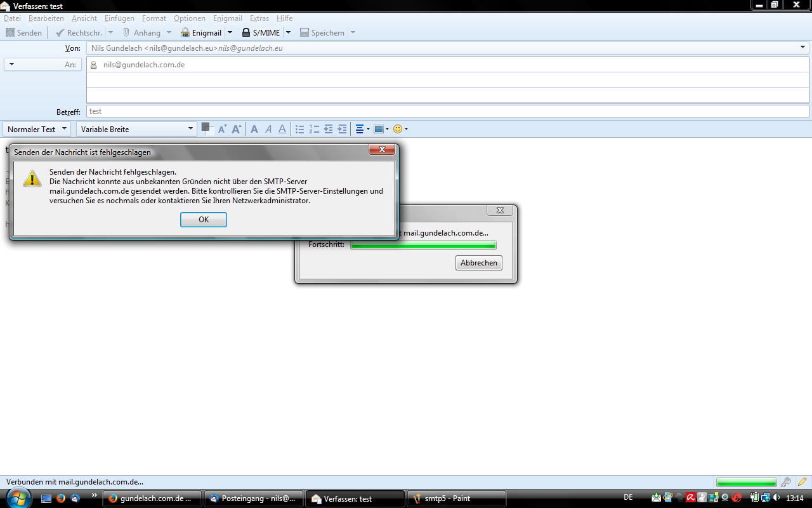The image size is (812, 508).
Task: Click the underline text formatting icon
Action: [x=283, y=129]
